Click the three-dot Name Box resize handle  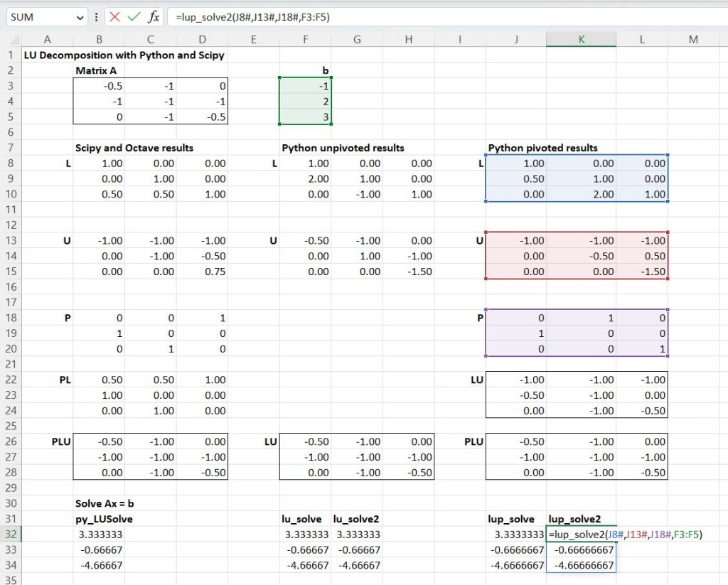point(96,17)
